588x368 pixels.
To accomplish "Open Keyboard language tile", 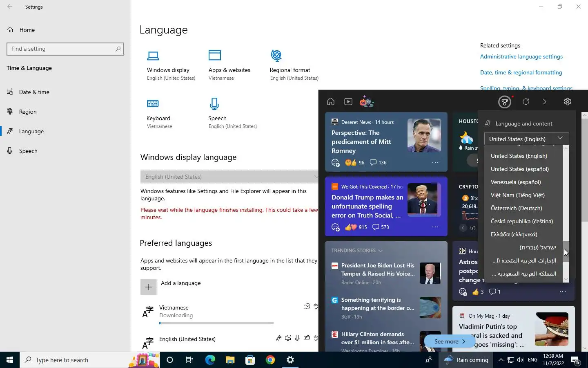I will pyautogui.click(x=159, y=114).
